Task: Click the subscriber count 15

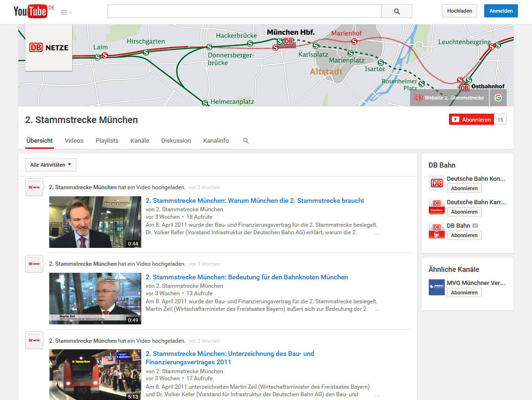Action: (x=500, y=120)
